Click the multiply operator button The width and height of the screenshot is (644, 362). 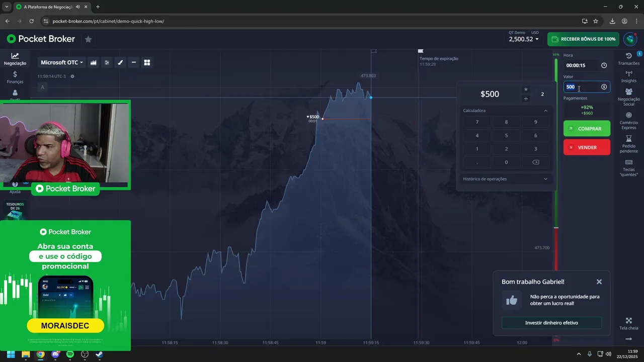pos(526,89)
